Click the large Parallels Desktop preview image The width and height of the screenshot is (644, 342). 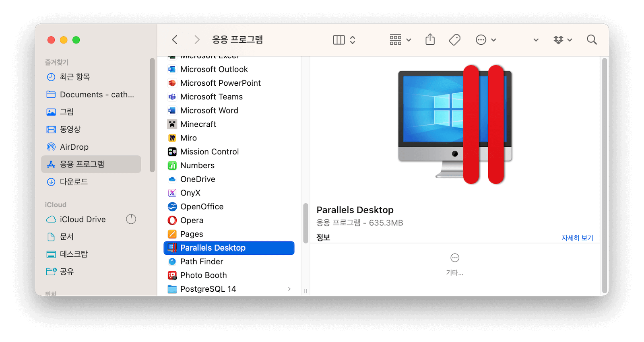pyautogui.click(x=455, y=125)
